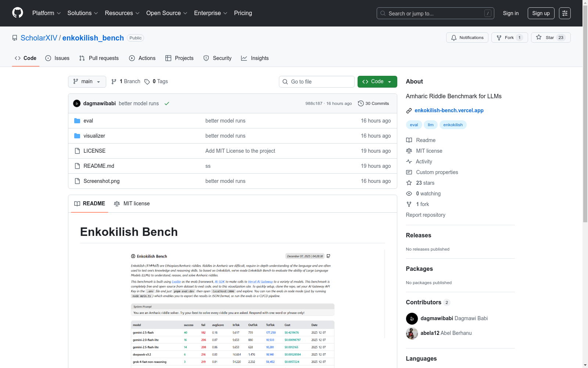This screenshot has width=588, height=368.
Task: Open the Releases section heading
Action: (x=419, y=235)
